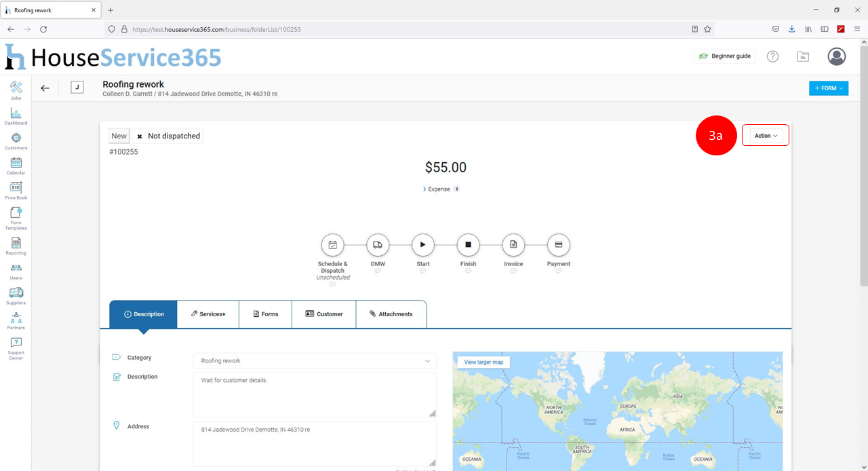This screenshot has height=471, width=868.
Task: Expand the blue FORM dropdown button
Action: (x=828, y=88)
